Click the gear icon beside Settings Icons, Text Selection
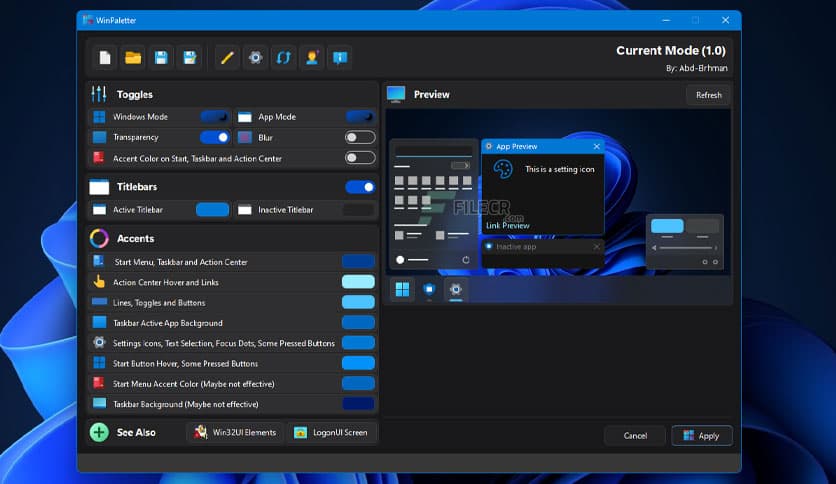 click(x=99, y=342)
